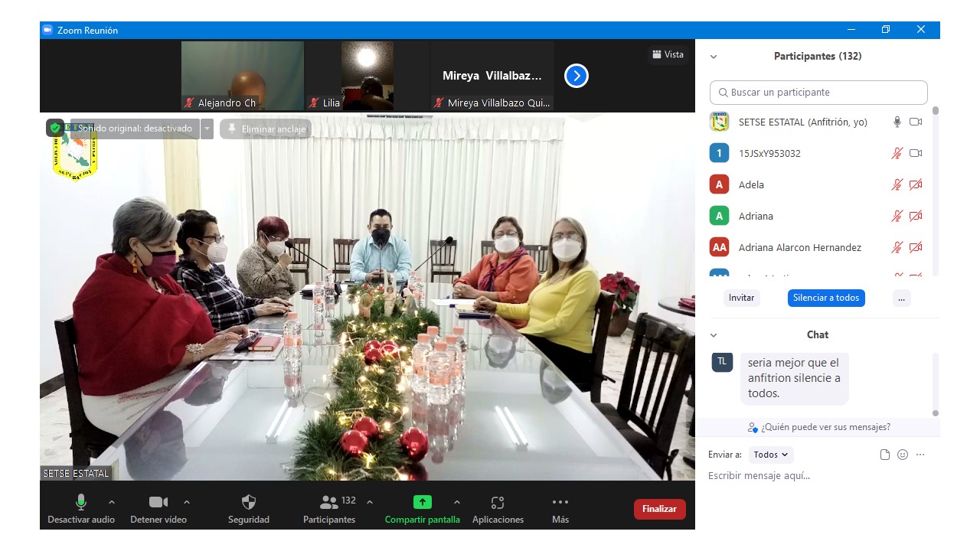This screenshot has width=980, height=551.
Task: Click the chat file attachment icon
Action: click(885, 455)
